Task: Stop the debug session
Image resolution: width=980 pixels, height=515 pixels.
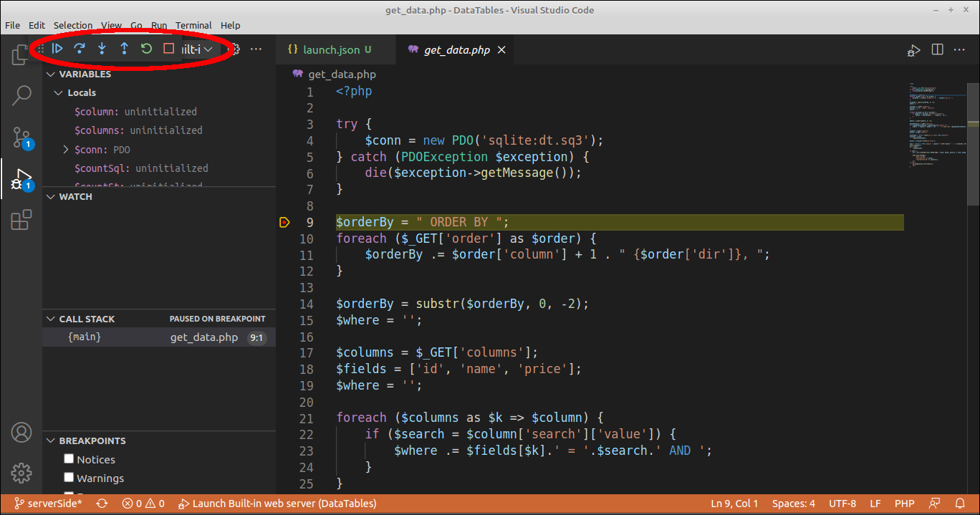Action: [168, 49]
